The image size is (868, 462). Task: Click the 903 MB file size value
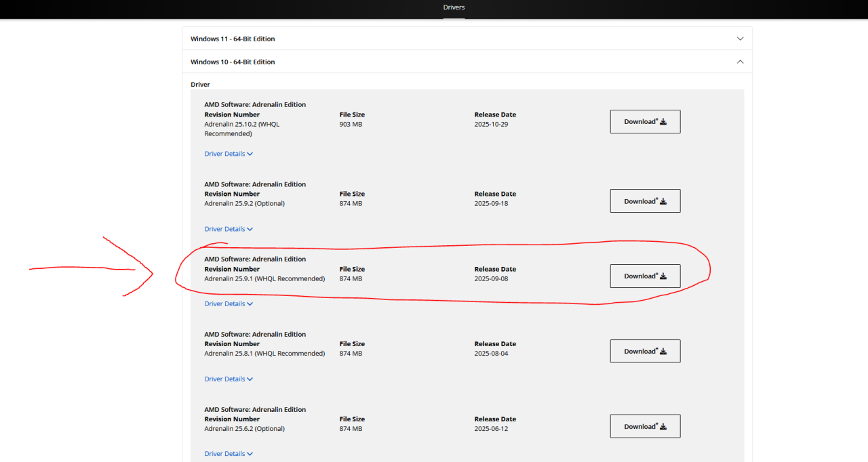351,124
